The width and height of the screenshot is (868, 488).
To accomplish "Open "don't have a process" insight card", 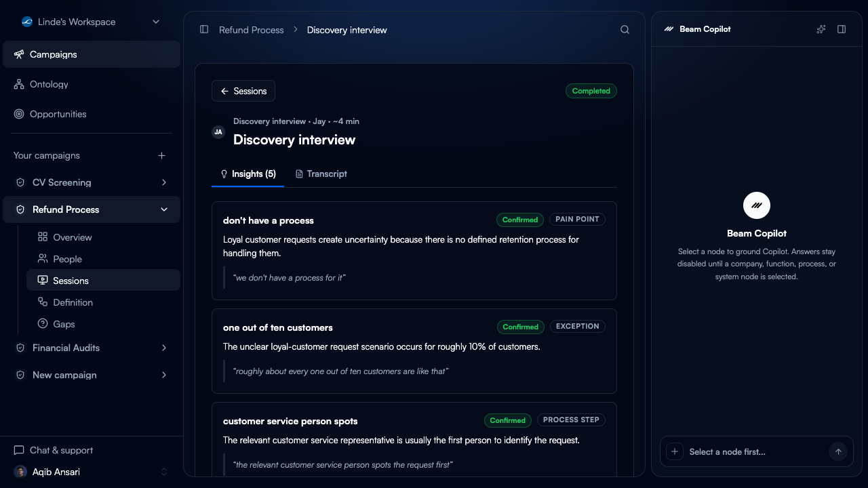I will 414,251.
